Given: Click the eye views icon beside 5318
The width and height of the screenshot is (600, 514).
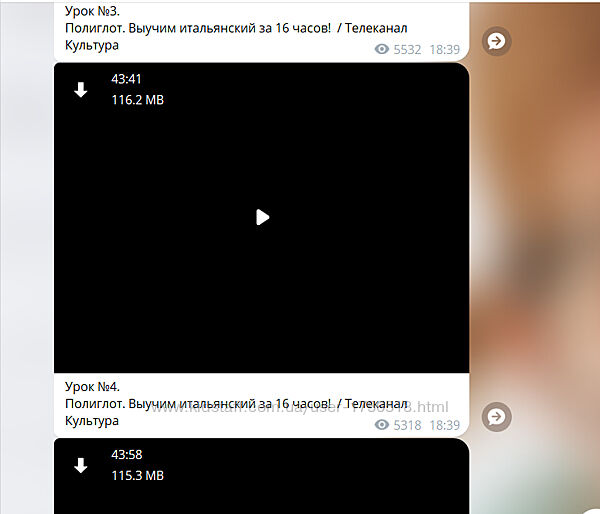Looking at the screenshot, I should click(382, 424).
